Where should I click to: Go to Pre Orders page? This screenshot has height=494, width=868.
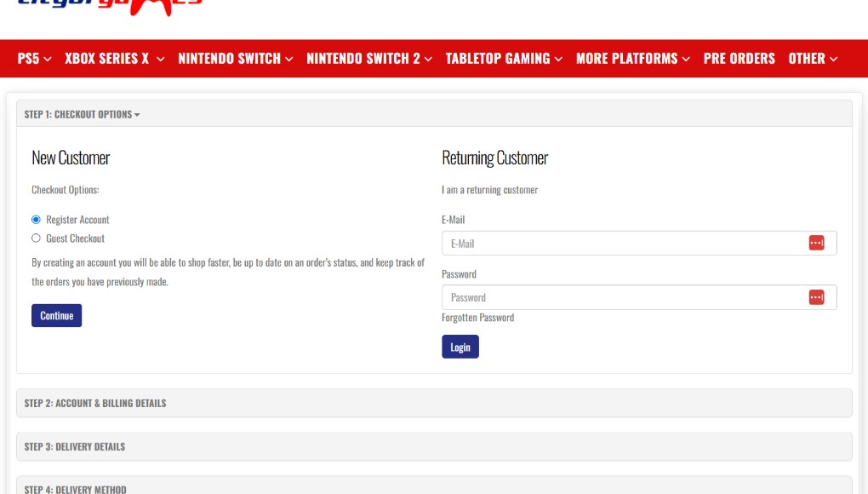739,58
